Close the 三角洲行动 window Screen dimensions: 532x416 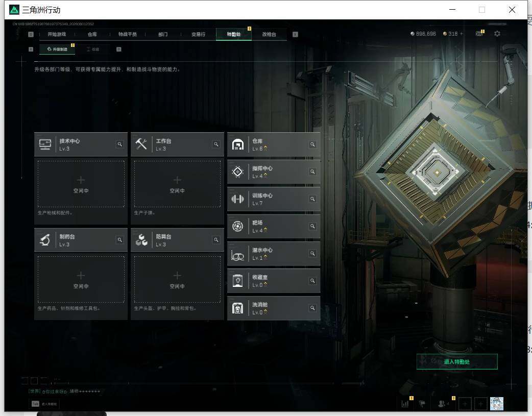click(x=512, y=10)
